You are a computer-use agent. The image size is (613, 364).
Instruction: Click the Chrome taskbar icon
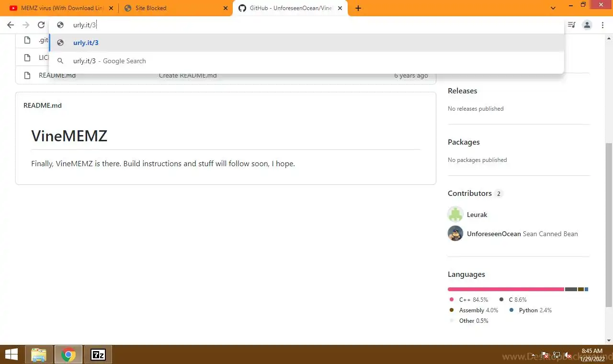[x=68, y=355]
